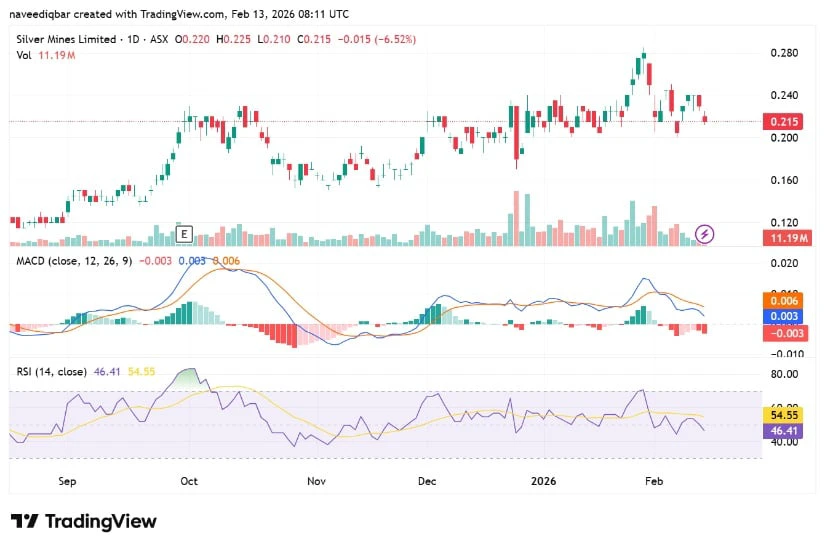
Task: Click the yellow 54.55 RSI label
Action: (784, 415)
